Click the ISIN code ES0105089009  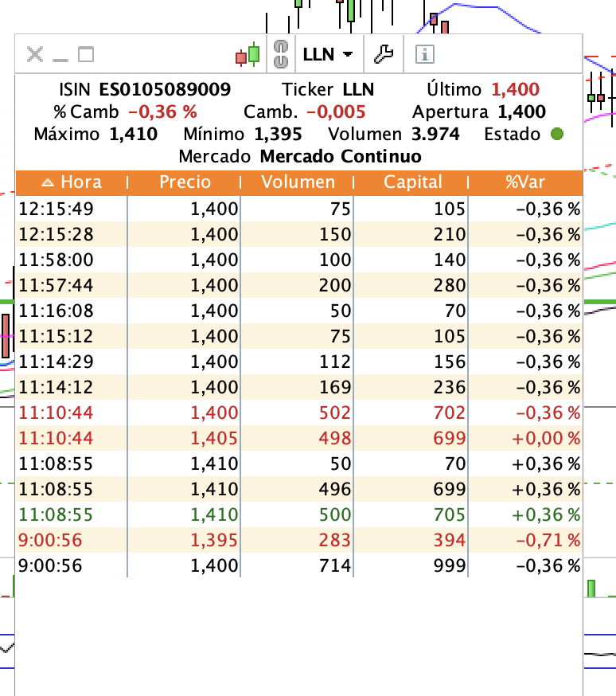coord(165,90)
